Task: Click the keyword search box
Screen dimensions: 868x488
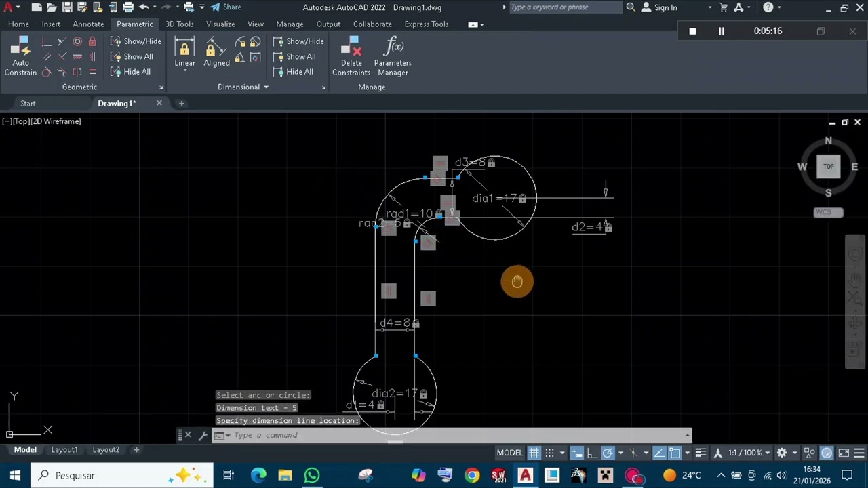Action: (564, 7)
